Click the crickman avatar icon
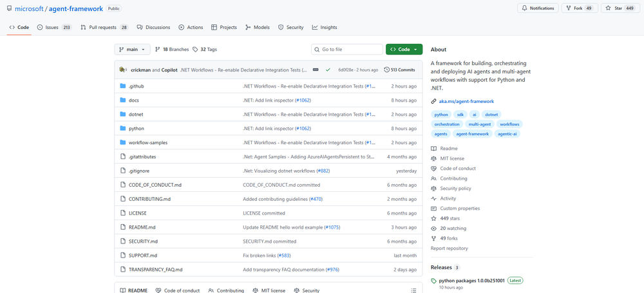The height and width of the screenshot is (293, 644). click(x=123, y=70)
